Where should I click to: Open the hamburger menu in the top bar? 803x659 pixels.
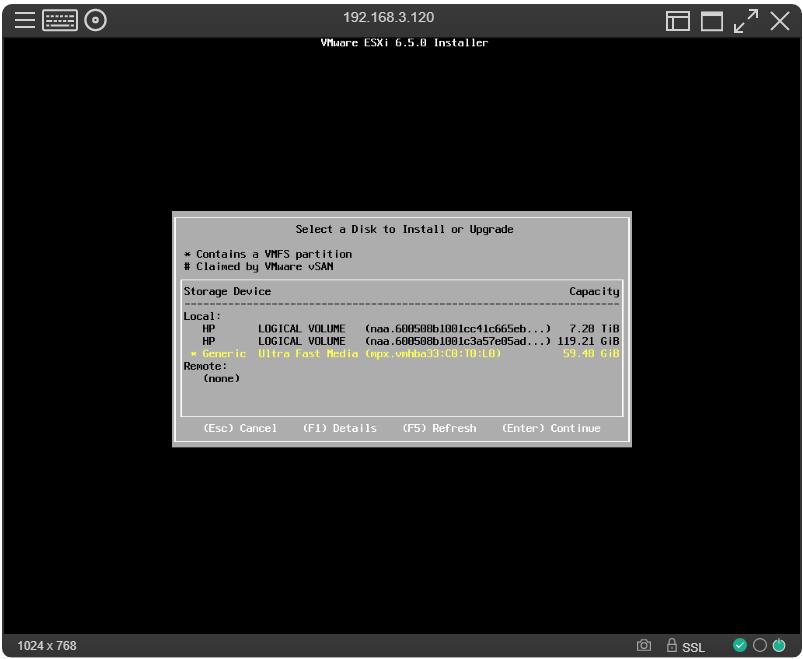point(24,20)
